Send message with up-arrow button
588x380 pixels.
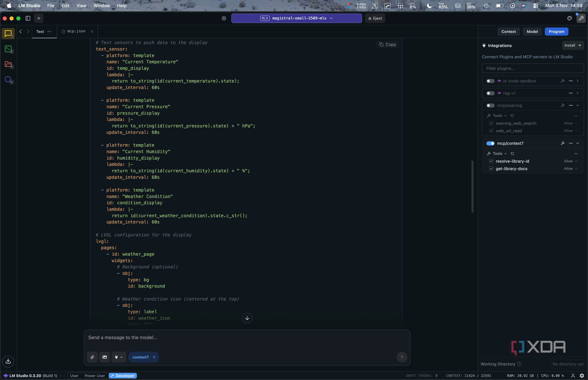click(402, 357)
